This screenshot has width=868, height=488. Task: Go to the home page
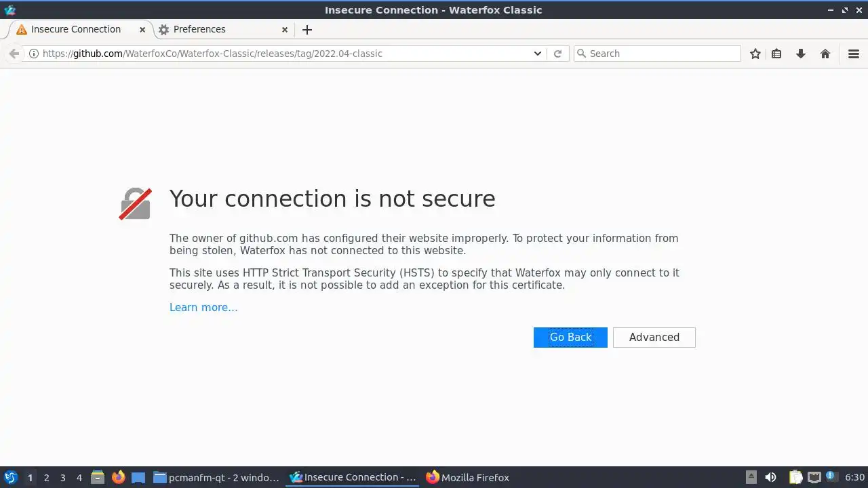[825, 54]
